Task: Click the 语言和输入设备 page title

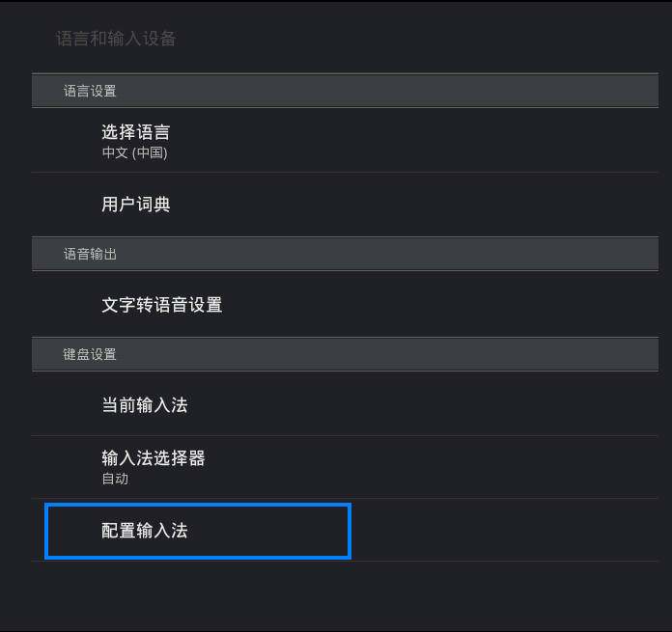Action: click(116, 39)
